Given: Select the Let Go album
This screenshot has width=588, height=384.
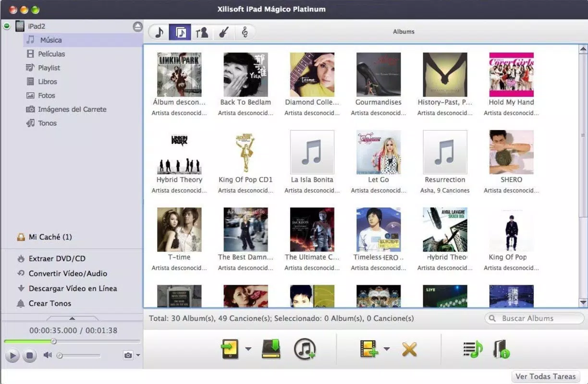Looking at the screenshot, I should coord(379,152).
